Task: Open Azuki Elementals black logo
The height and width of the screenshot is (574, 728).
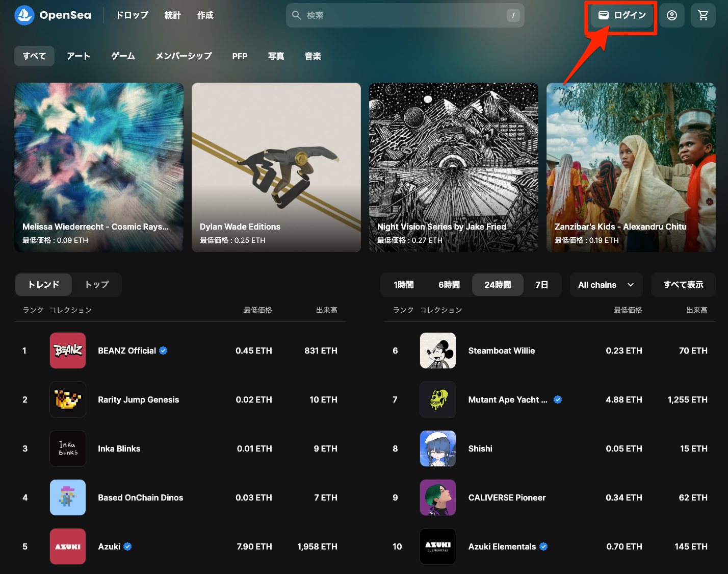Action: point(438,546)
